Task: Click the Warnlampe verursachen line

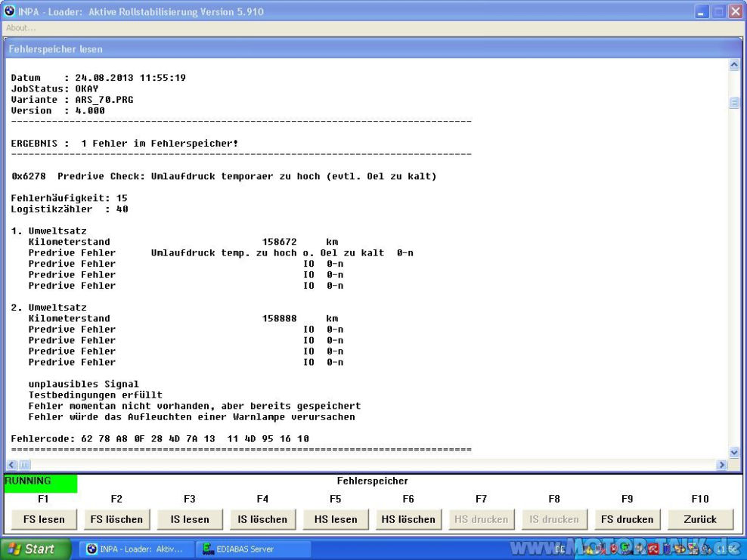Action: pos(191,417)
